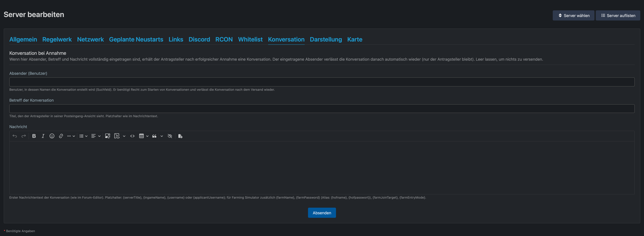Select the Konversation bei Annahme section title
Image resolution: width=644 pixels, height=236 pixels.
(x=38, y=53)
